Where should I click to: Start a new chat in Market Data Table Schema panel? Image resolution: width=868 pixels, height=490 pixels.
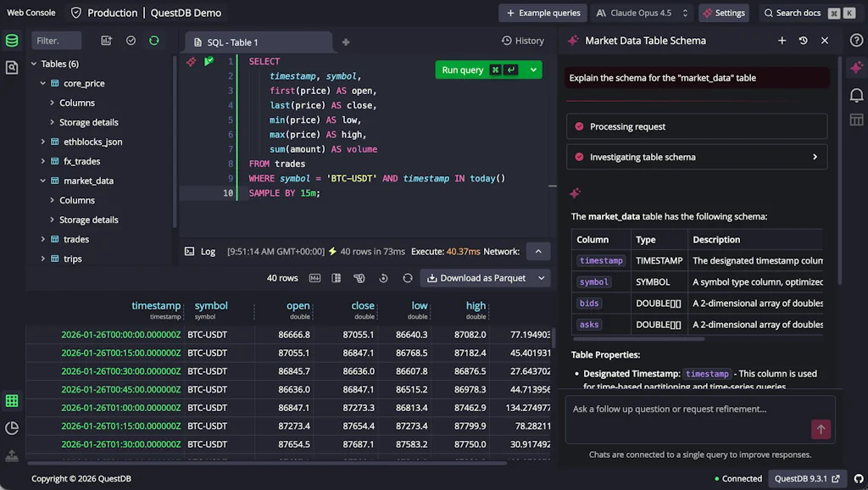[x=782, y=40]
